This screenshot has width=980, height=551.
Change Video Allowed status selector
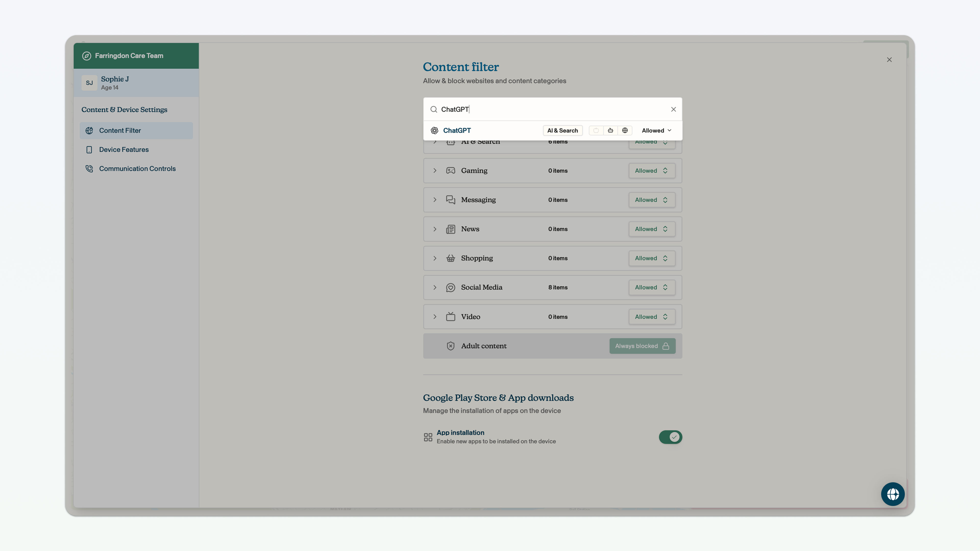[652, 317]
